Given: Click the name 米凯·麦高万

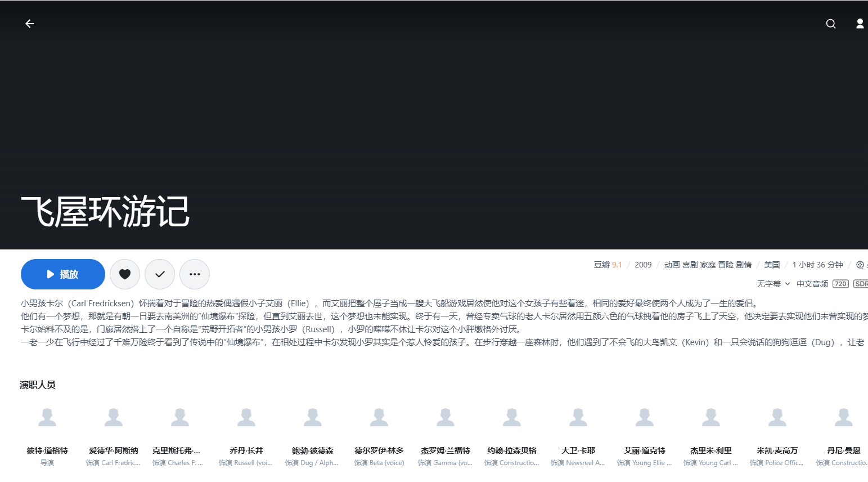Looking at the screenshot, I should coord(777,450).
